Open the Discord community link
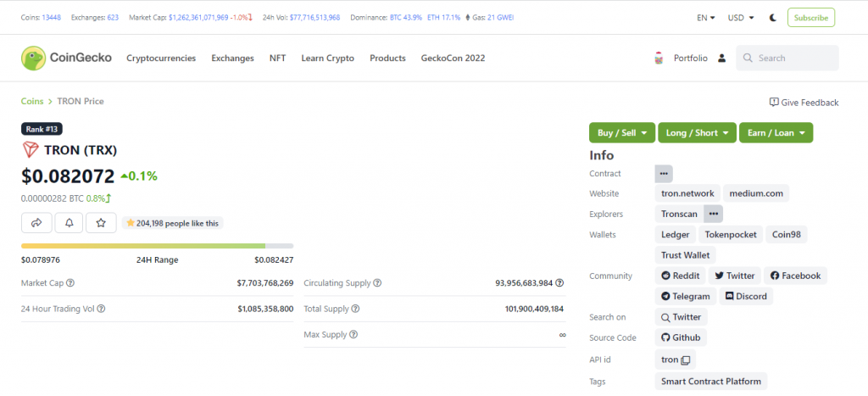868x396 pixels. (746, 296)
